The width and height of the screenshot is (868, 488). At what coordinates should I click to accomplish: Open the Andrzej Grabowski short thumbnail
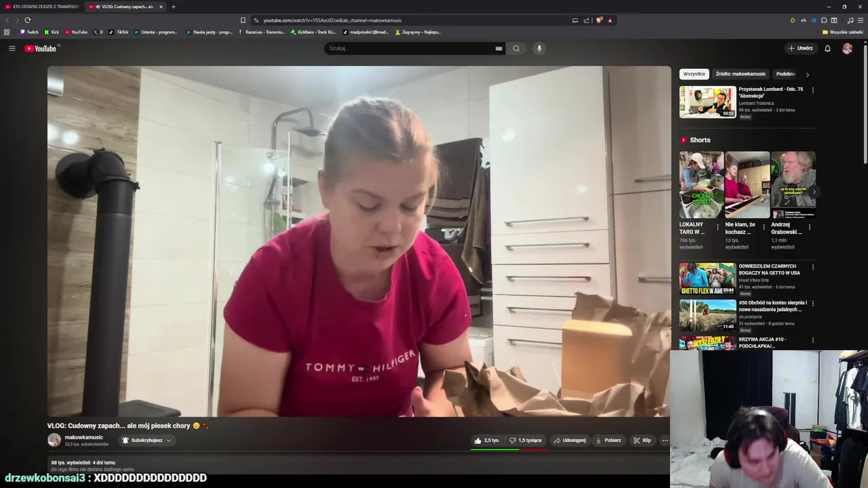coord(793,184)
